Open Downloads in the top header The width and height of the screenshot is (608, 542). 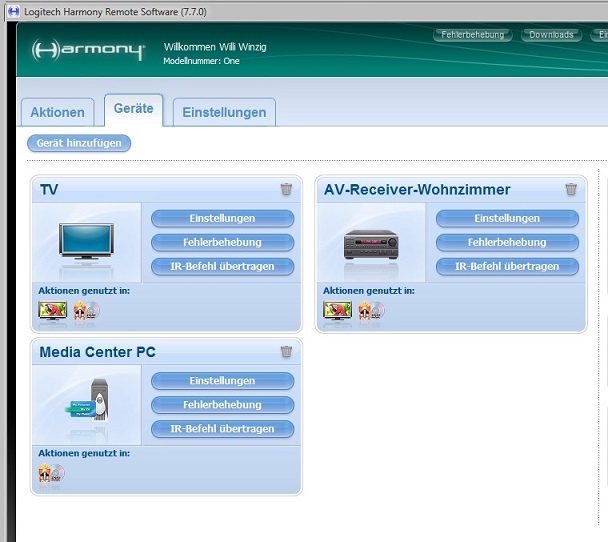(x=551, y=35)
